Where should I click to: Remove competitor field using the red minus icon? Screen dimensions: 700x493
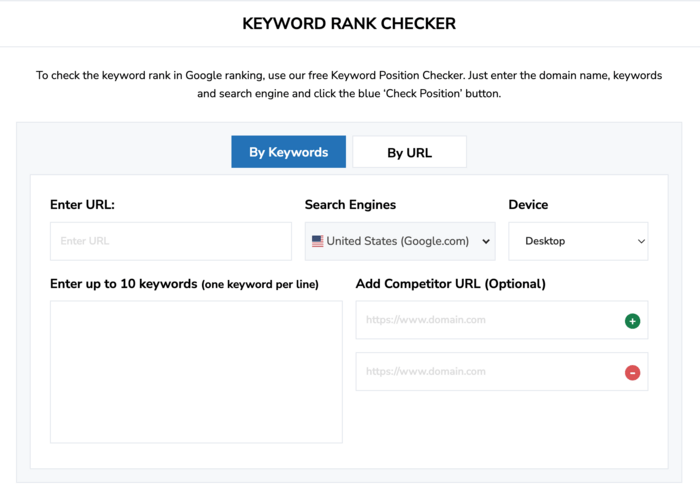(632, 372)
